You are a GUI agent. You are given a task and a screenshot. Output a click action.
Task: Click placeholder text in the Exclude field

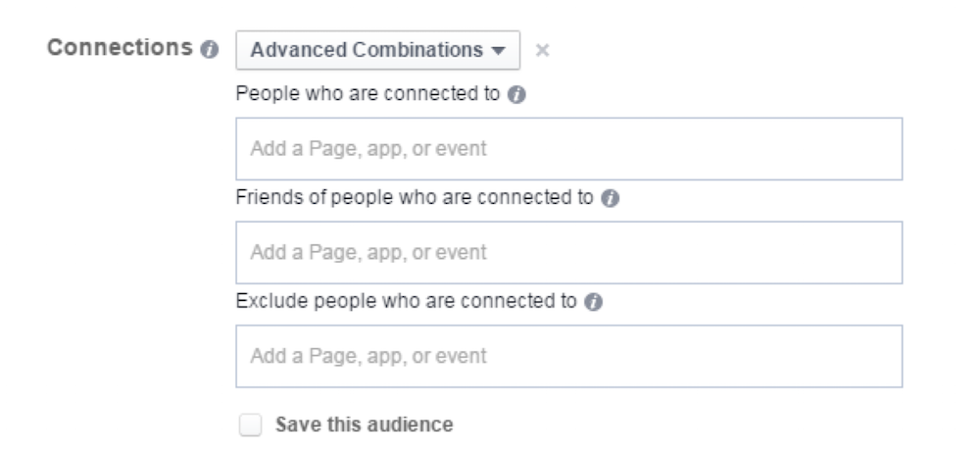(x=368, y=356)
